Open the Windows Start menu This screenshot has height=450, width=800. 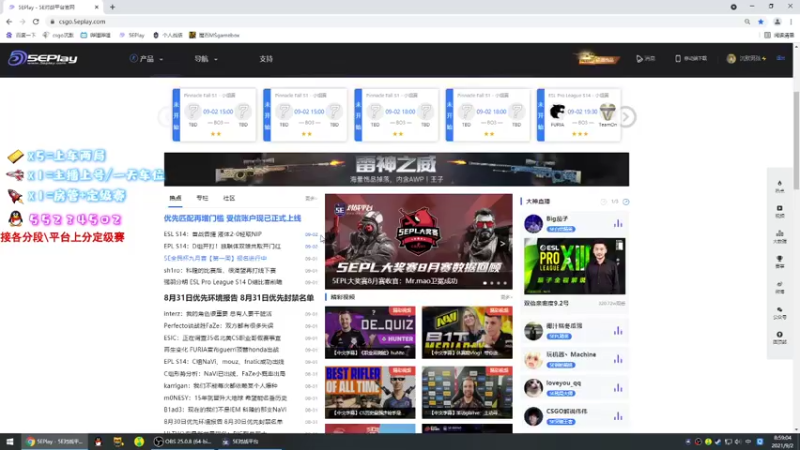pos(10,442)
